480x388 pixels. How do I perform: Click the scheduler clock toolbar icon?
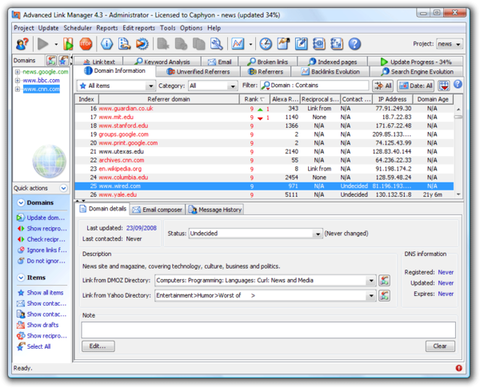coord(266,44)
